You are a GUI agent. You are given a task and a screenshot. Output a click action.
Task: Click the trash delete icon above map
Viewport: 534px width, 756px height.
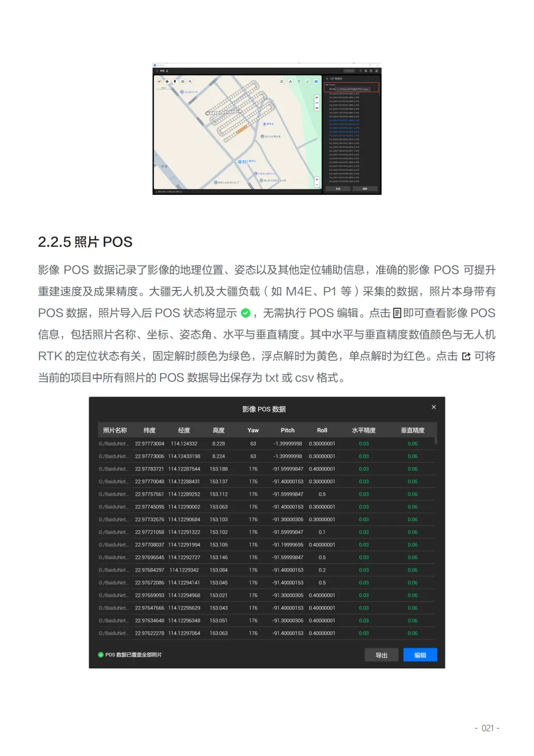pyautogui.click(x=299, y=82)
